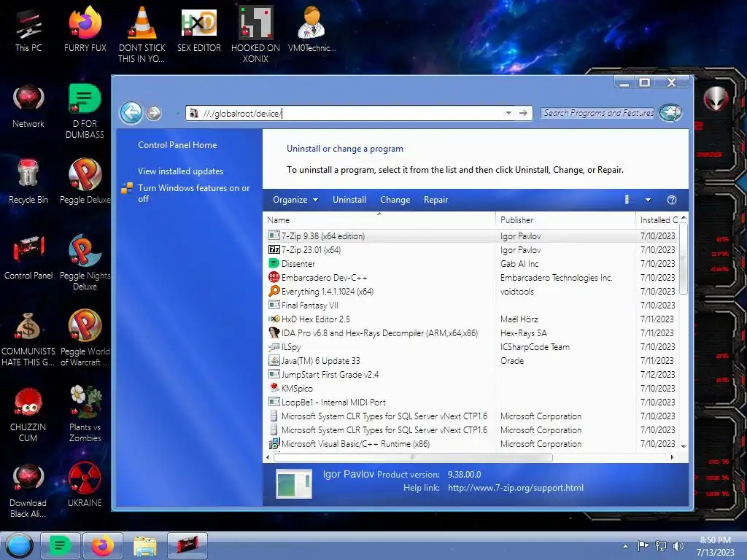The image size is (747, 560).
Task: Click the Search Programs and Features box
Action: point(598,113)
